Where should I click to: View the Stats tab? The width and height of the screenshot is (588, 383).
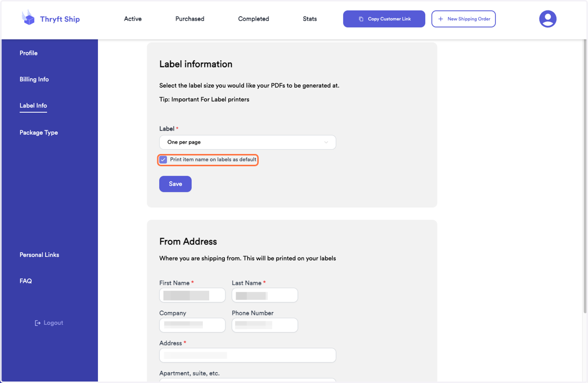pyautogui.click(x=310, y=19)
